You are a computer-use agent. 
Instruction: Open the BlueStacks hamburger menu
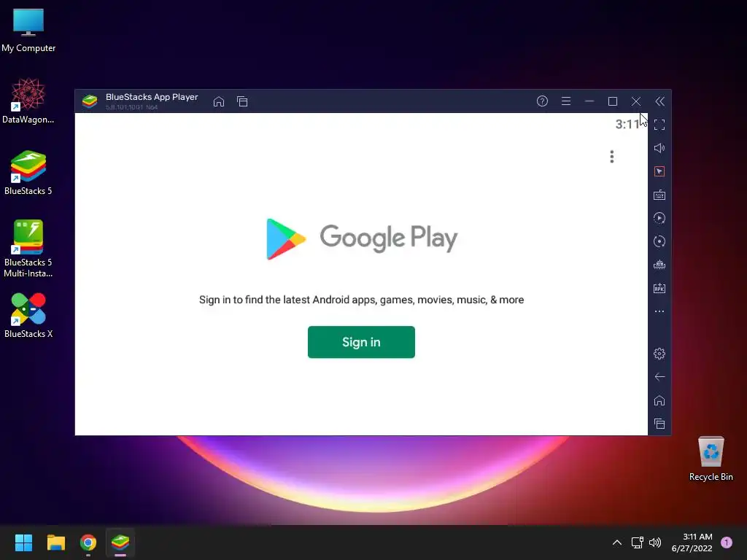click(566, 101)
